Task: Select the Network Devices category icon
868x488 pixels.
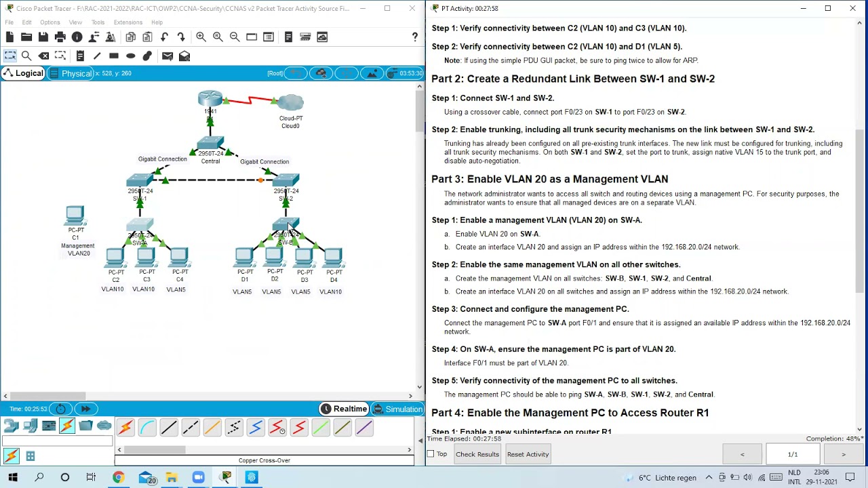Action: [x=12, y=426]
